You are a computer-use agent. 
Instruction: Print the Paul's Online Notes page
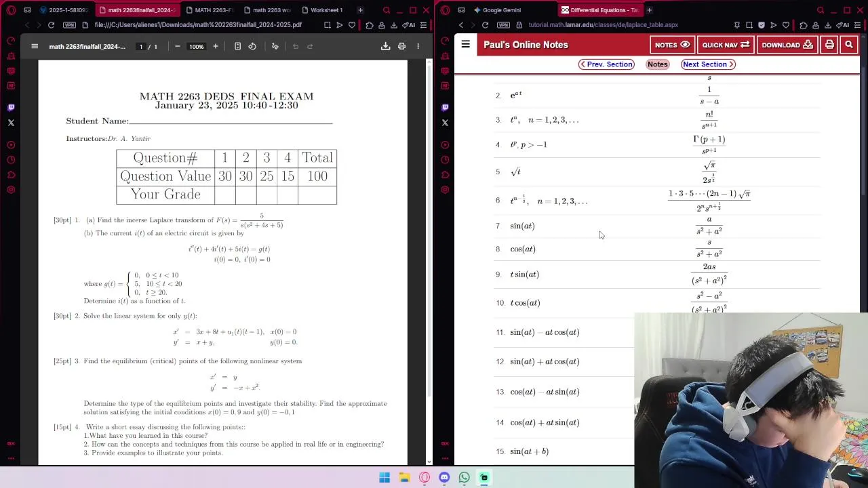click(x=829, y=45)
